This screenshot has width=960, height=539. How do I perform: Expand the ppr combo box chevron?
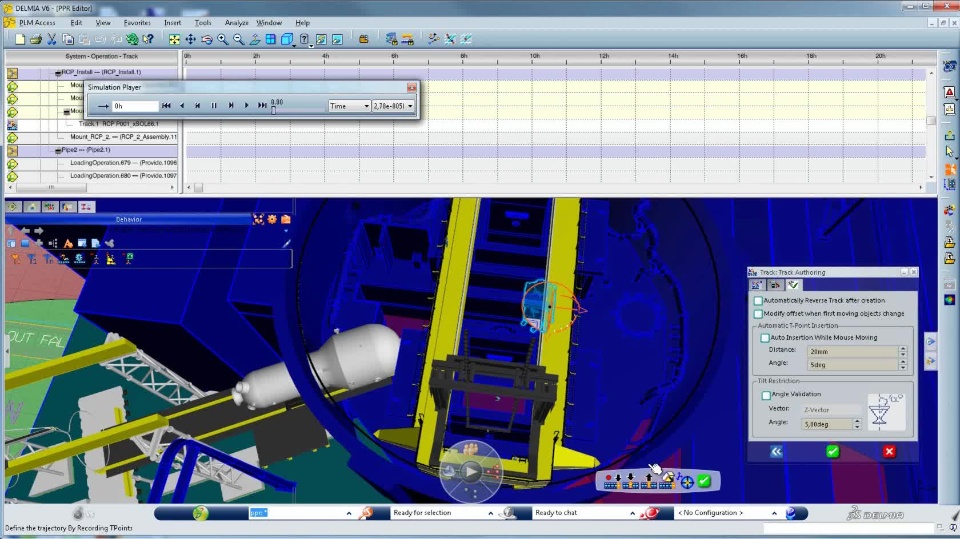pyautogui.click(x=349, y=513)
